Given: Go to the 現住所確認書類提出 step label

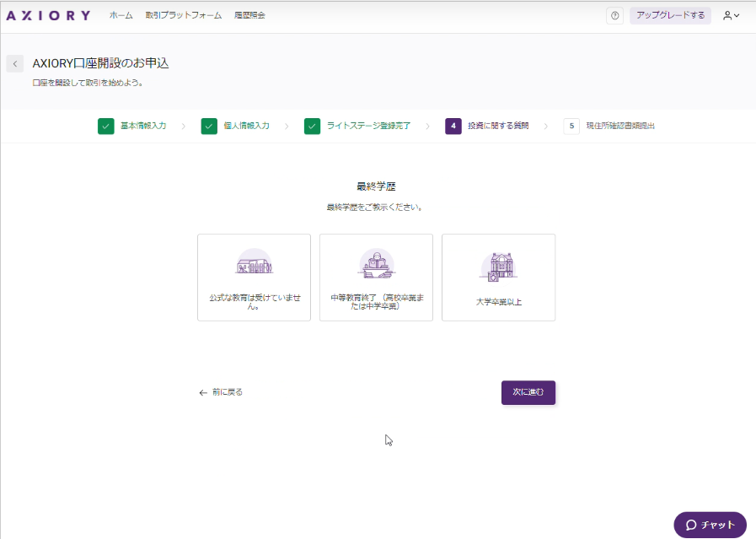Looking at the screenshot, I should click(x=620, y=127).
